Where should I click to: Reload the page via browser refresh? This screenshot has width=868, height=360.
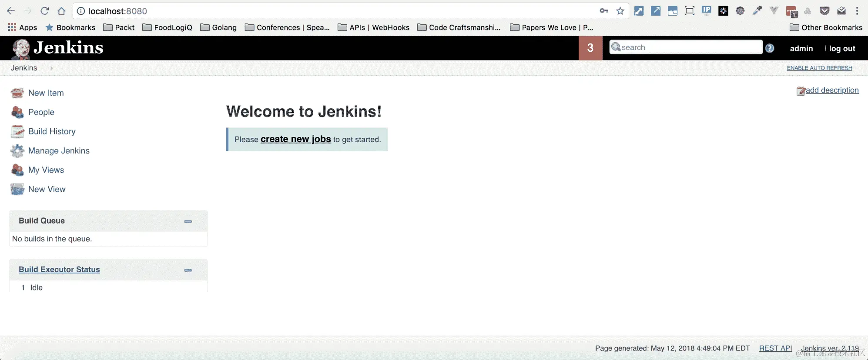click(x=44, y=11)
